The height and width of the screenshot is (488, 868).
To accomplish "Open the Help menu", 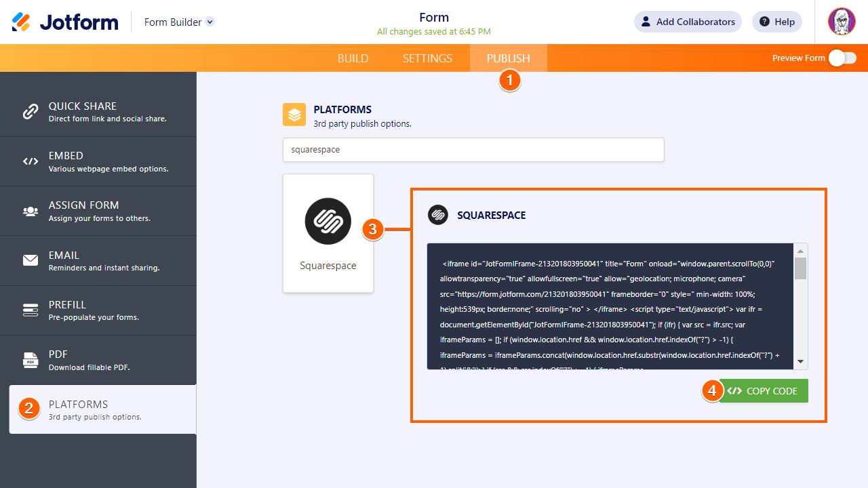I will click(776, 22).
